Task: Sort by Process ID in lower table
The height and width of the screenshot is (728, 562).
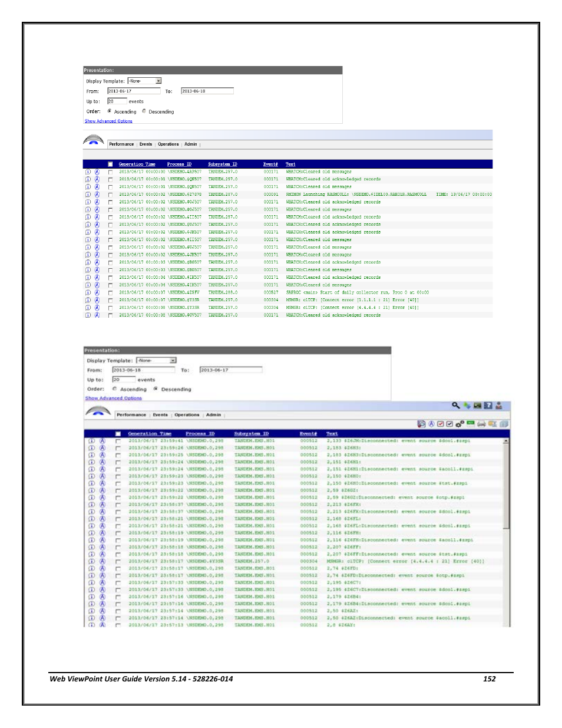Action: coord(200,434)
